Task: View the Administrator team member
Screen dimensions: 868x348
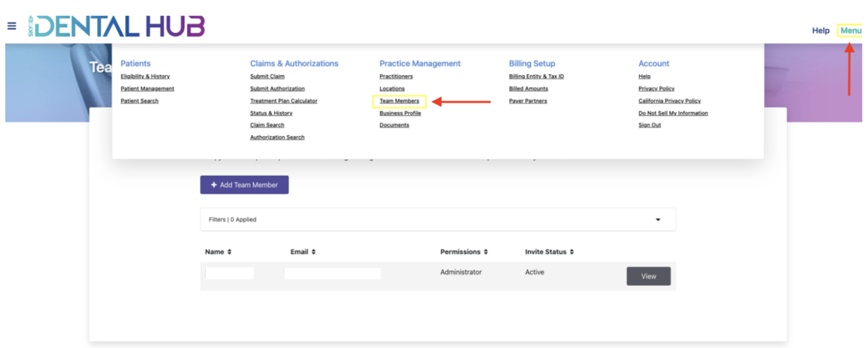Action: click(648, 276)
